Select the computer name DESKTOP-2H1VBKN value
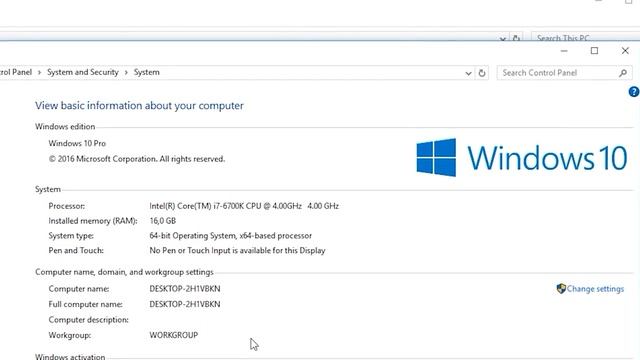 coord(184,289)
